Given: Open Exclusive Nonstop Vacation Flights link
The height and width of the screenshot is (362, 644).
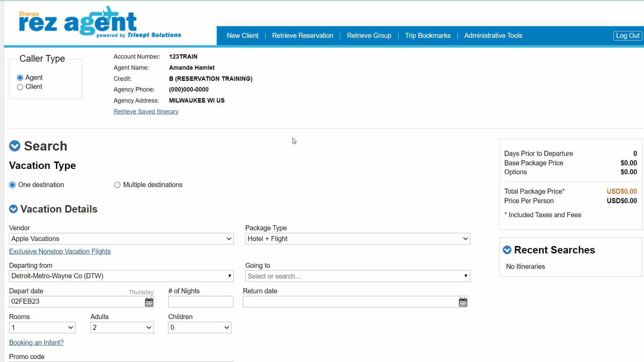Looking at the screenshot, I should (x=60, y=251).
